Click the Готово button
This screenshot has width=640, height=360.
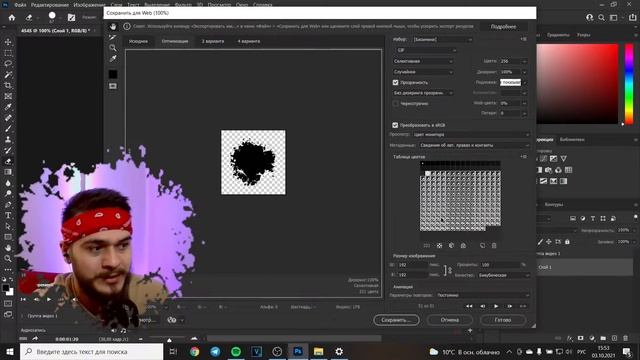(x=503, y=320)
